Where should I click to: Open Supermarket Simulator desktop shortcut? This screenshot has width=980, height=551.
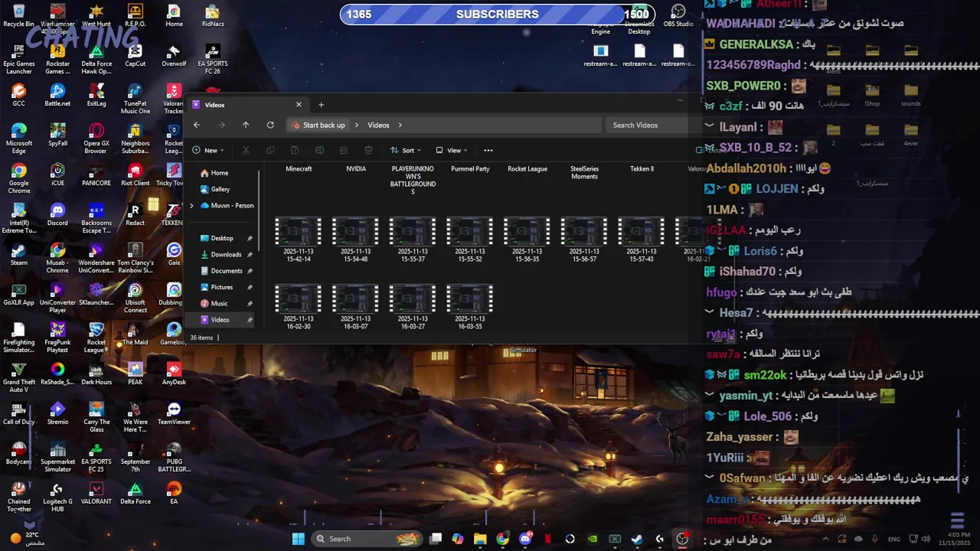coord(57,457)
